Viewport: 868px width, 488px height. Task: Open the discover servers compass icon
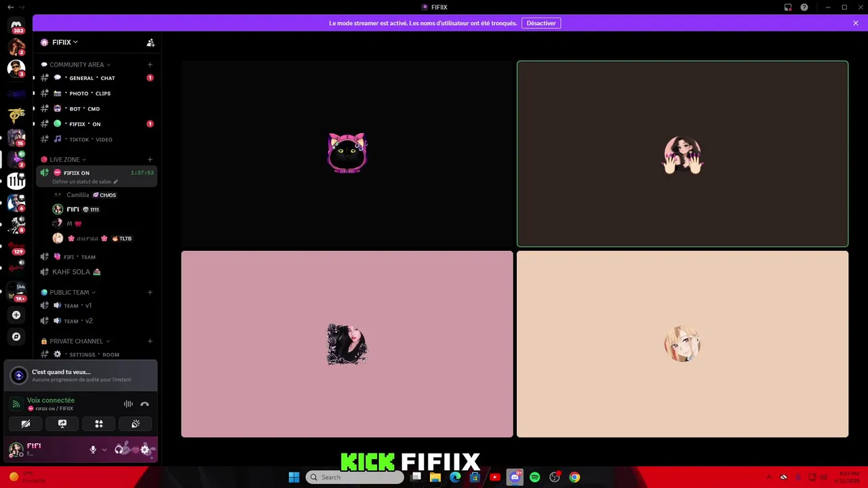click(16, 336)
